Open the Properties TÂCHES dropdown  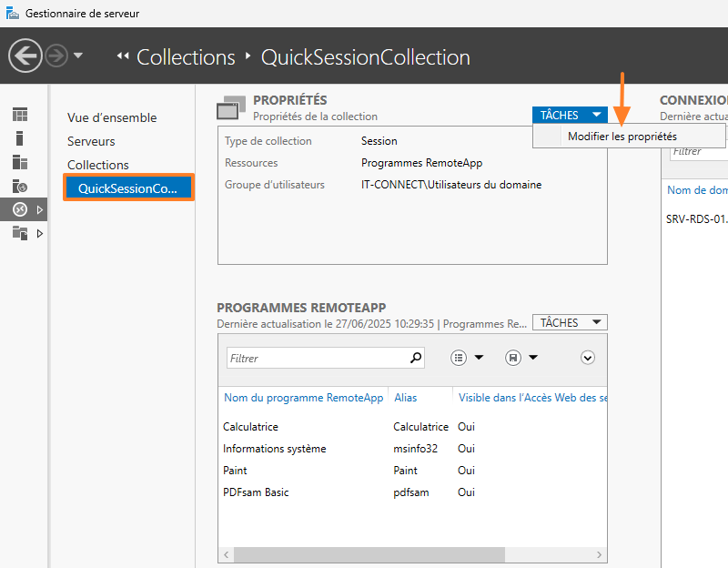[x=571, y=115]
